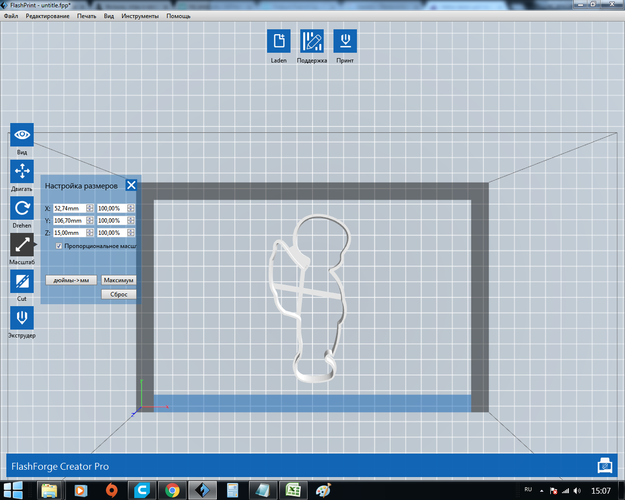Click the Y percent stepper
The image size is (625, 500).
click(131, 220)
